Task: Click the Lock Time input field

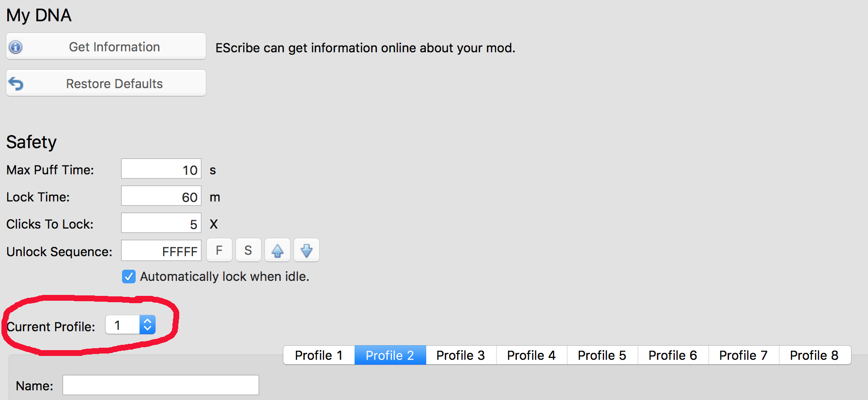Action: tap(161, 197)
